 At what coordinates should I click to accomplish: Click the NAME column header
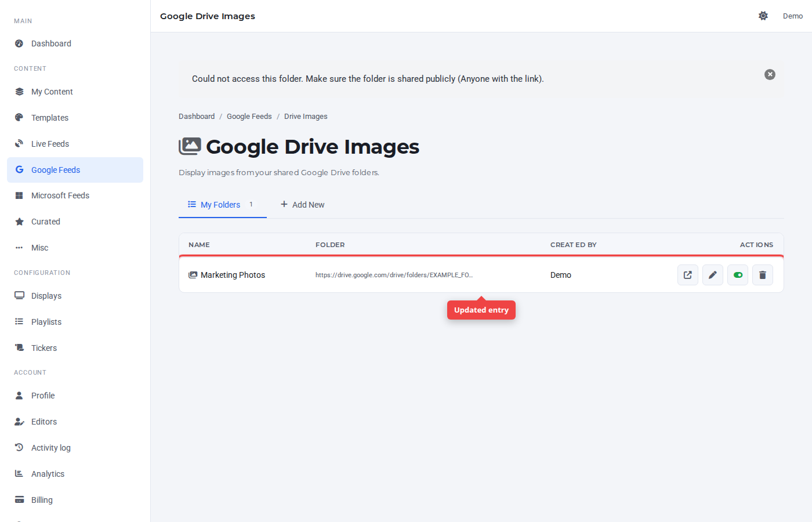click(x=199, y=245)
